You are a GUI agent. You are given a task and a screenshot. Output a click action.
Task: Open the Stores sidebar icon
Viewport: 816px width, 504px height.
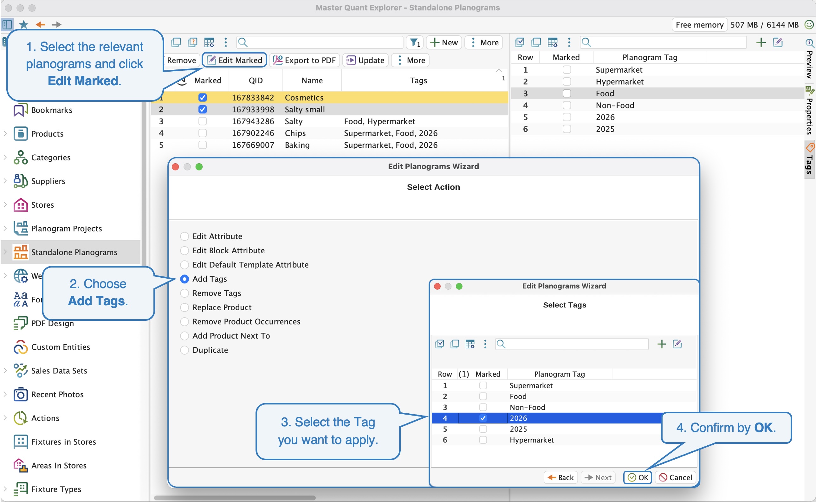(20, 205)
